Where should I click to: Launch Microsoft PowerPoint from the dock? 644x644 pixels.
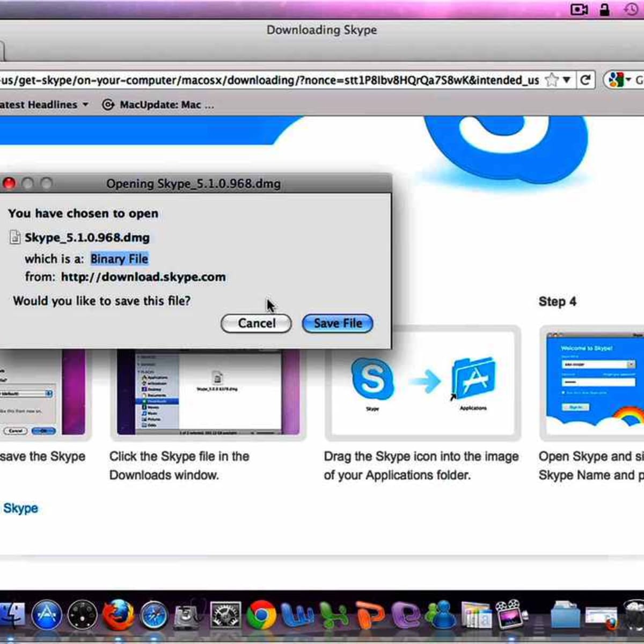coord(370,616)
